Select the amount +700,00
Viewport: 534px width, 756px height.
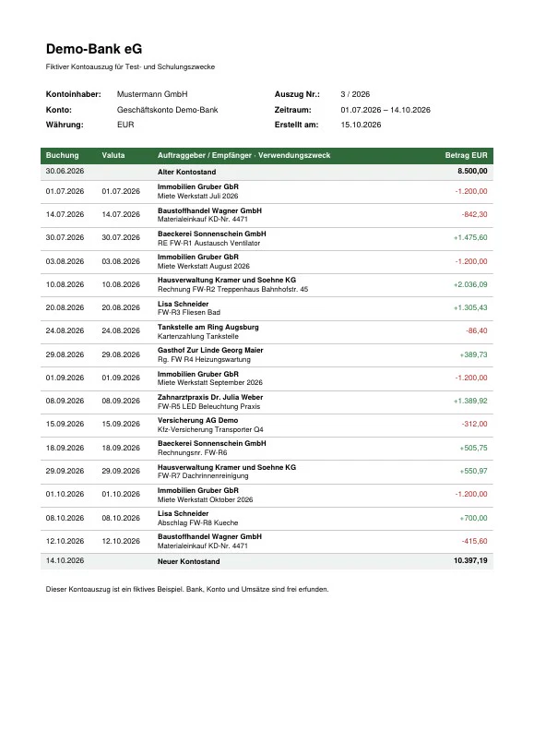click(473, 518)
